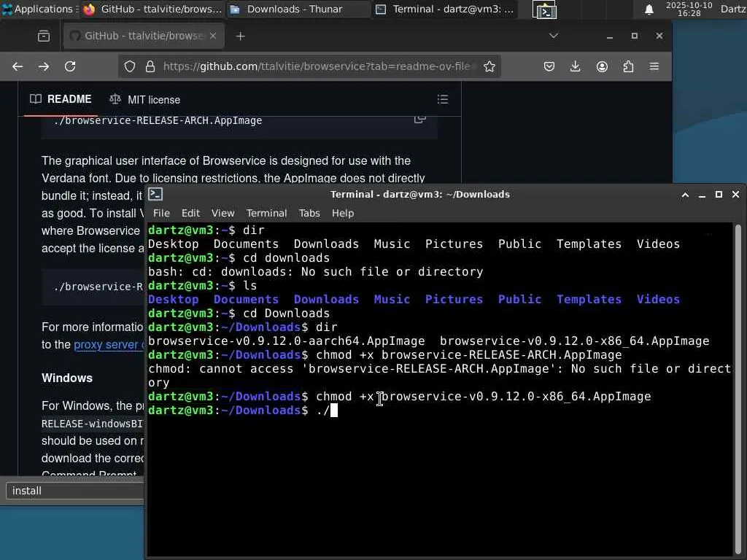Open a new Firefox tab
Screen dimensions: 747x560
[x=241, y=36]
